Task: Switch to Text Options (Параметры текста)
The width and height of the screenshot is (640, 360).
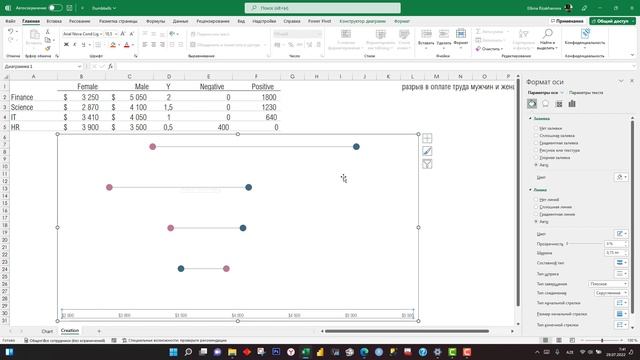Action: click(x=586, y=93)
